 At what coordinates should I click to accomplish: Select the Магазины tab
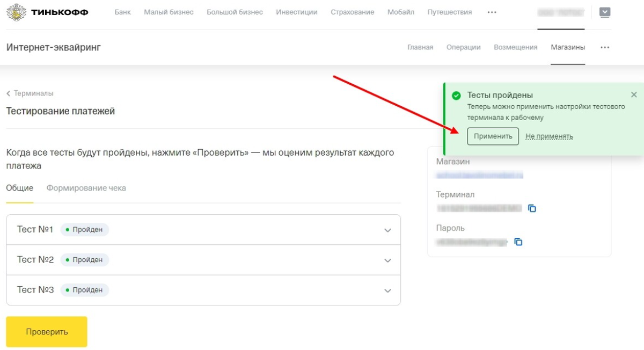(x=568, y=47)
